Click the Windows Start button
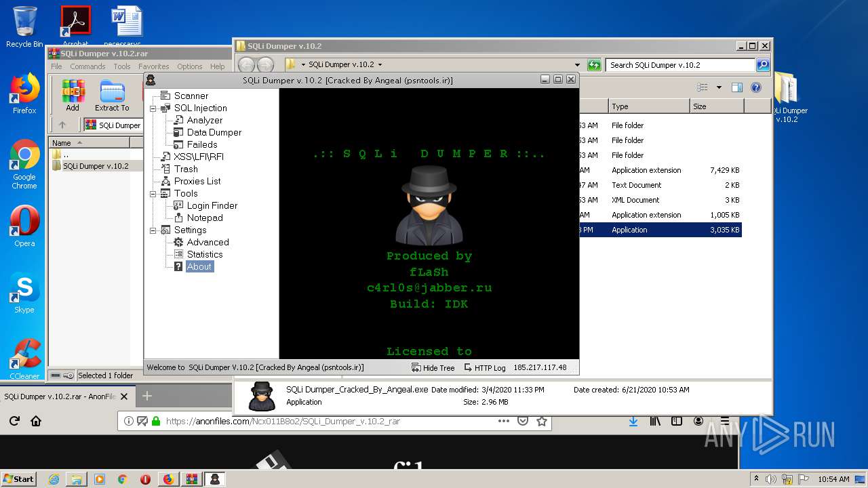The image size is (868, 488). pos(19,479)
